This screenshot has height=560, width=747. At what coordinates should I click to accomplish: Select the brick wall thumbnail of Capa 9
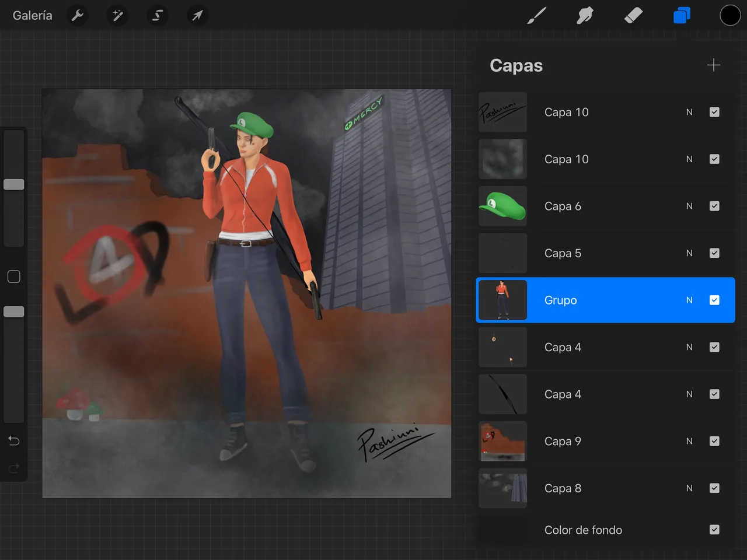502,441
